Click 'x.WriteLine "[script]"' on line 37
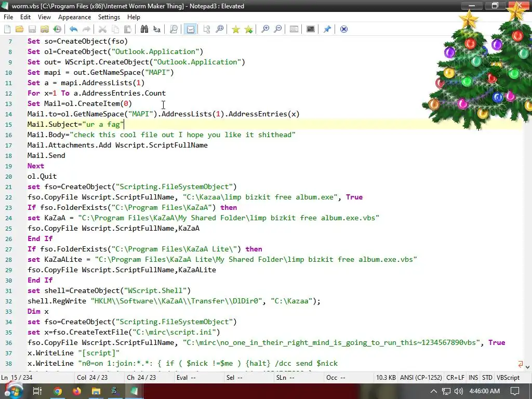This screenshot has width=532, height=399. point(73,353)
